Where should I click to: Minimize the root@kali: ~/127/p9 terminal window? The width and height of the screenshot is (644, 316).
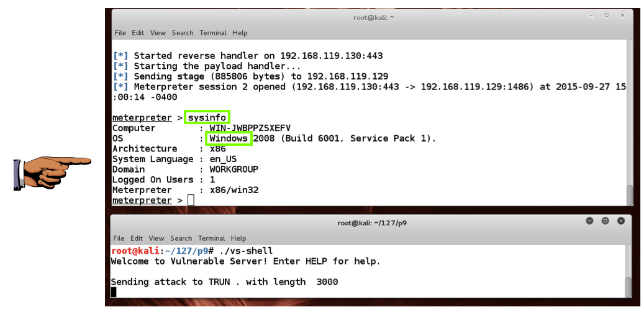(590, 221)
